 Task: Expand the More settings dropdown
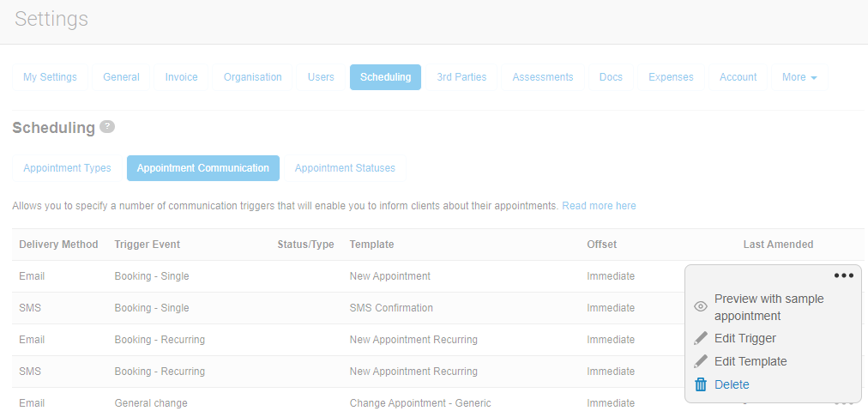coord(799,77)
